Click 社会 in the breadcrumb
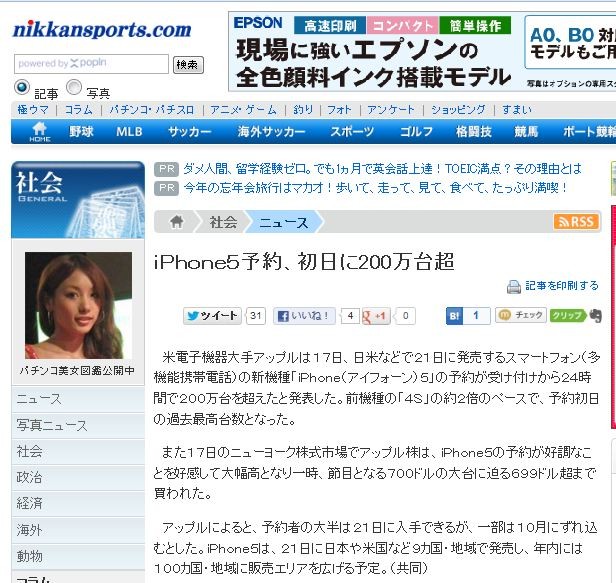Viewport: 616px width, 583px height. tap(223, 222)
